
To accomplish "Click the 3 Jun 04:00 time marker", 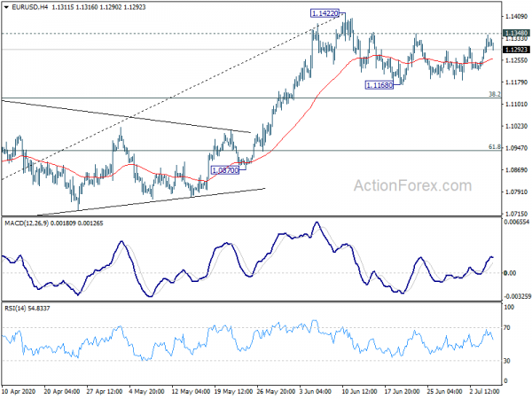I will click(x=316, y=391).
